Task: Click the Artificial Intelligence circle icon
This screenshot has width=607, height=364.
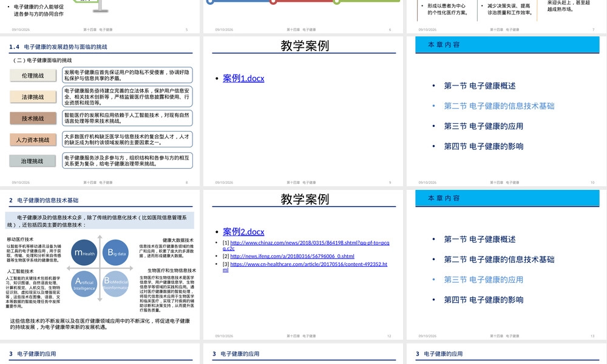Action: [84, 284]
